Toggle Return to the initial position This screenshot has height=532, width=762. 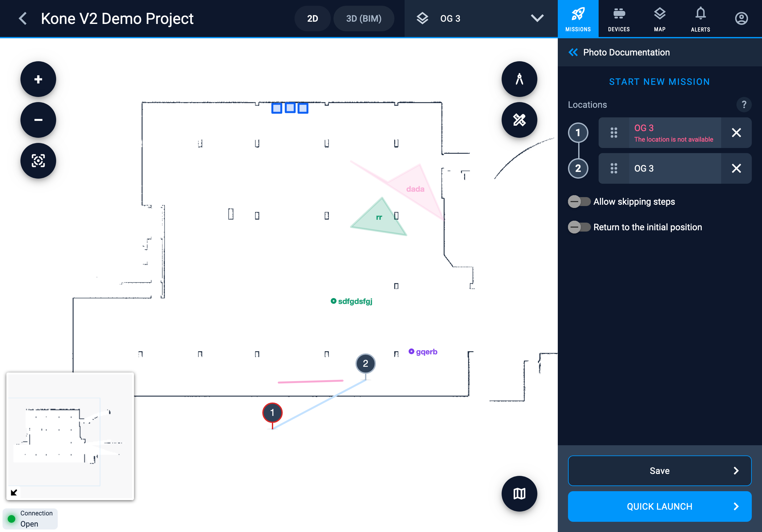[579, 227]
